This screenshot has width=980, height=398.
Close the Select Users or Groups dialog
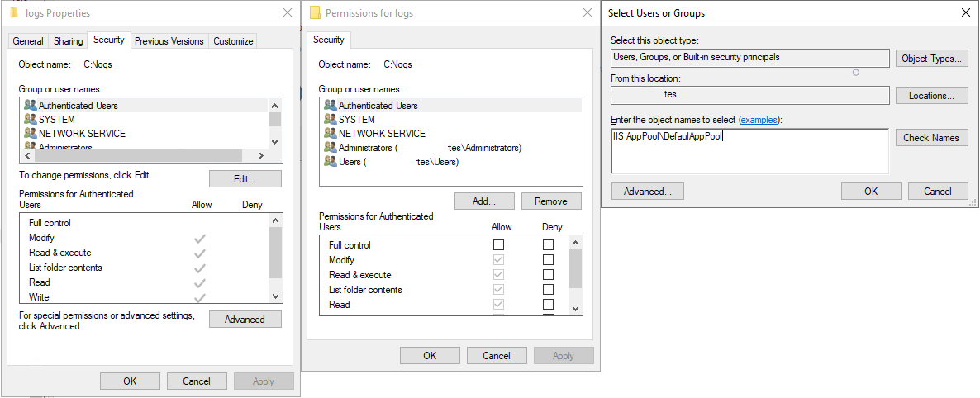966,12
